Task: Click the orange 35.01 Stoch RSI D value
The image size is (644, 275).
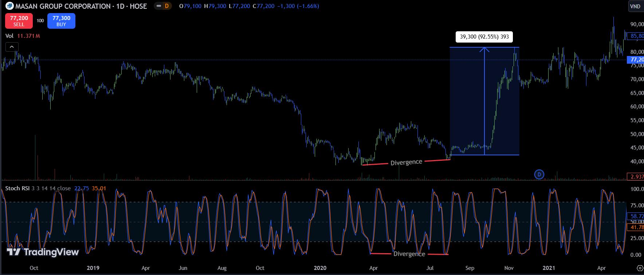Action: click(x=99, y=188)
